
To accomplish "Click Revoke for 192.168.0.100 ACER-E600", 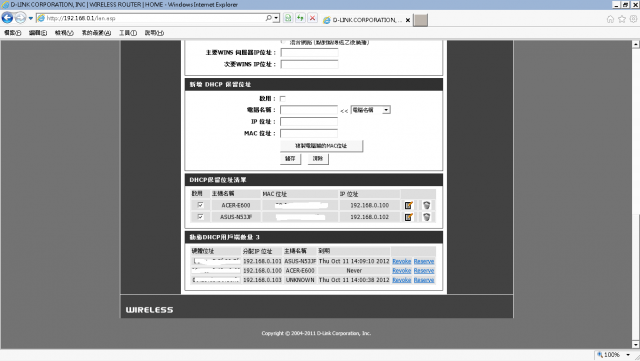I will pyautogui.click(x=402, y=271).
